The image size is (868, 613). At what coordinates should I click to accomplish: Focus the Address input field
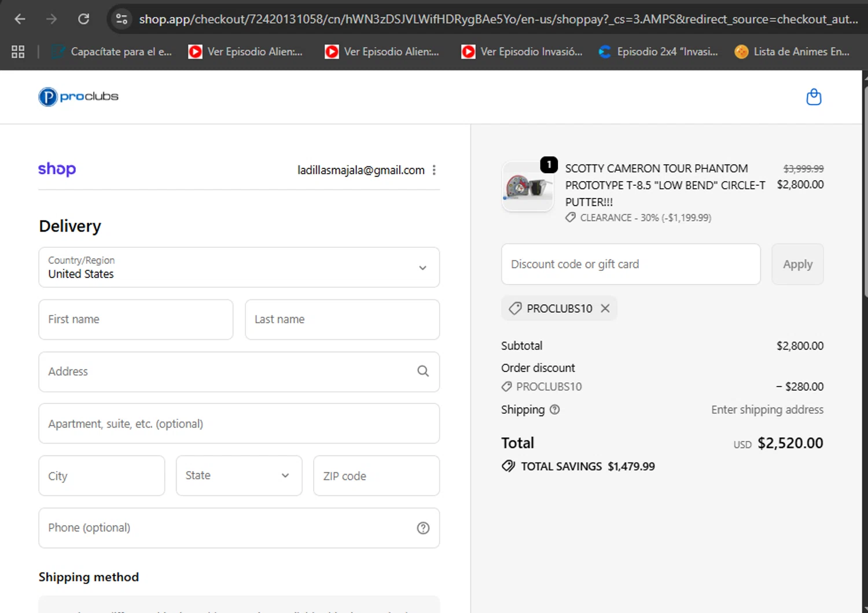[x=239, y=372]
